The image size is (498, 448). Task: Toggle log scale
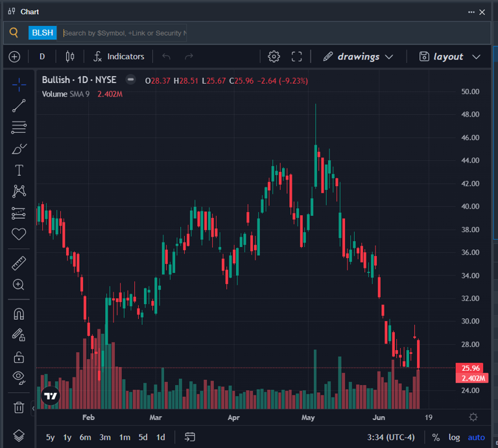(454, 437)
